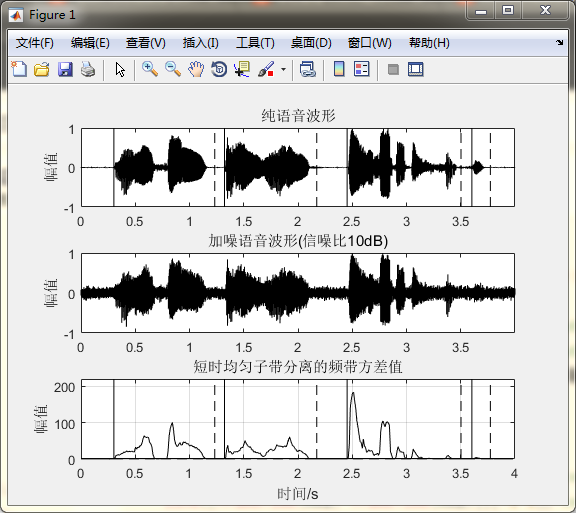Open the 工具(T) menu
576x513 pixels.
(x=255, y=43)
